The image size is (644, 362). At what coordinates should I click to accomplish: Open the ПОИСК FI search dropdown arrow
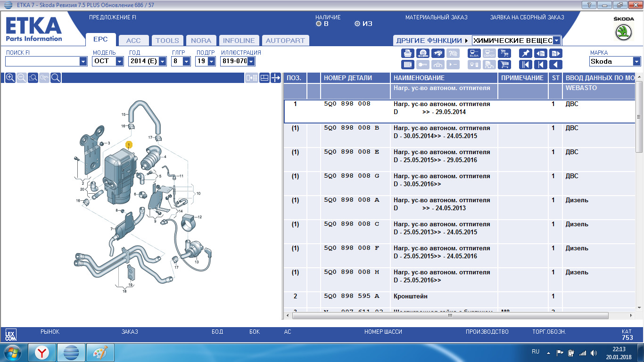83,61
